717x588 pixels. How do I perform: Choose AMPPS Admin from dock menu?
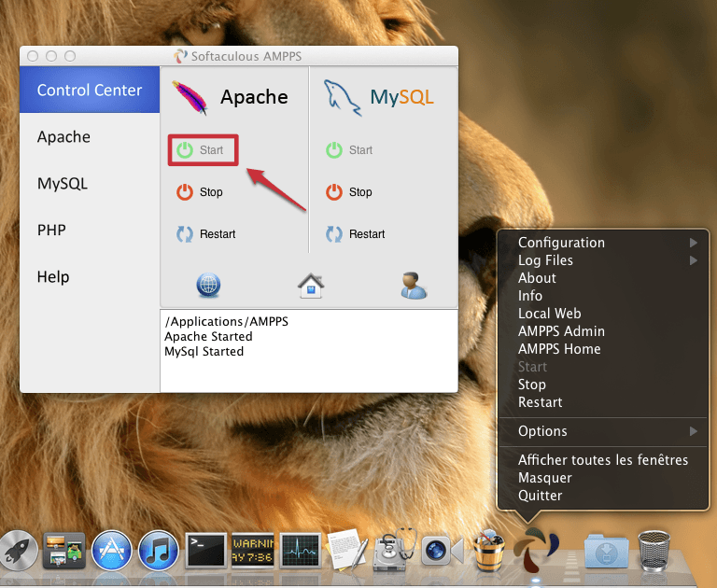click(x=603, y=331)
